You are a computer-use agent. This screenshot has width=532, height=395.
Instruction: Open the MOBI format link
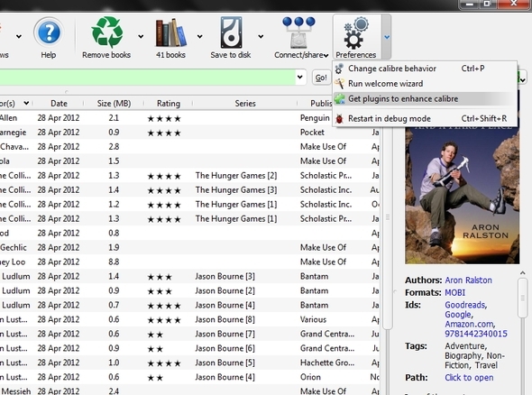[455, 292]
